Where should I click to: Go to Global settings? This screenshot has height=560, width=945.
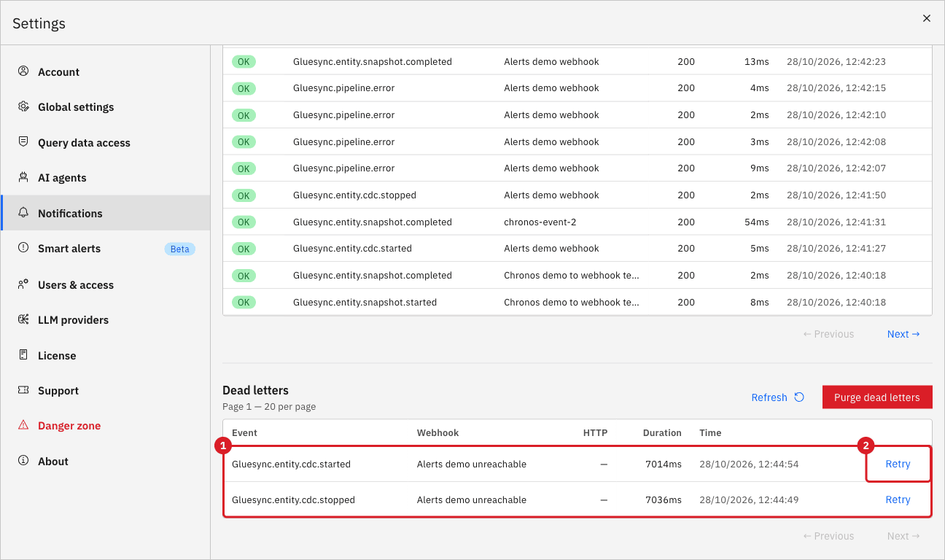[x=106, y=106]
